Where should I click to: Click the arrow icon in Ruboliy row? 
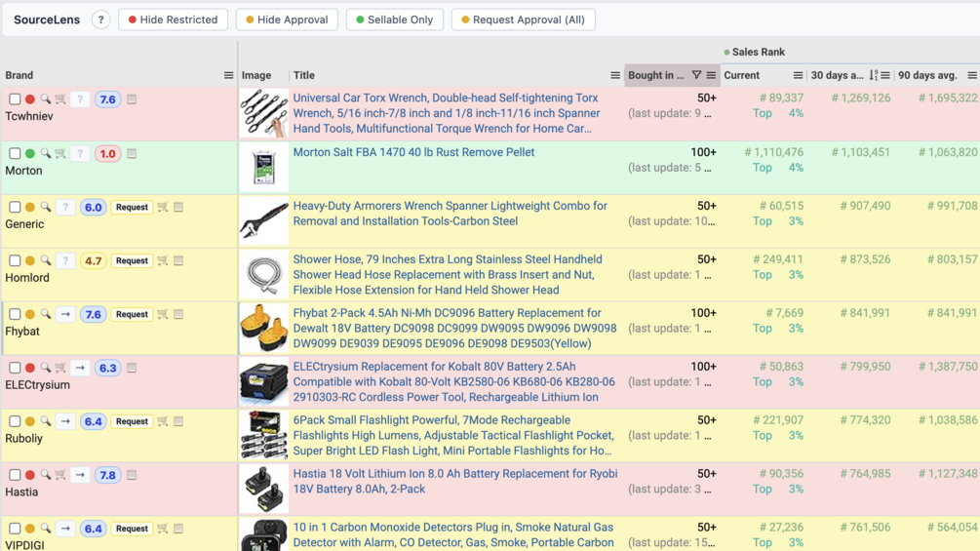pyautogui.click(x=65, y=421)
